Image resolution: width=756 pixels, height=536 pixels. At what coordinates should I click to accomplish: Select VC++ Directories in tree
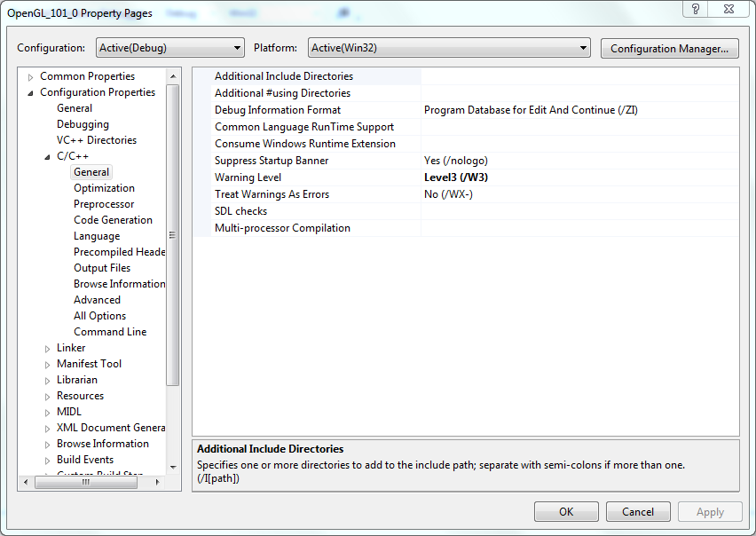pyautogui.click(x=97, y=140)
